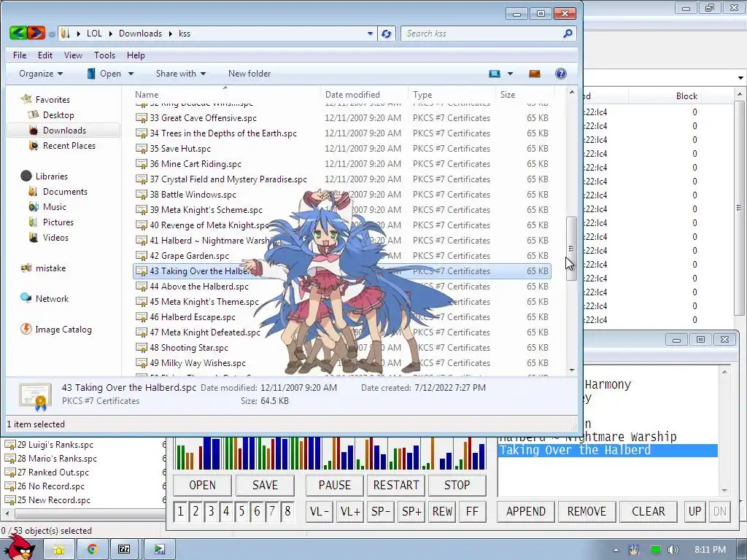Screen dimensions: 747x560
Task: Toggle channel 5 button in player
Action: click(241, 511)
